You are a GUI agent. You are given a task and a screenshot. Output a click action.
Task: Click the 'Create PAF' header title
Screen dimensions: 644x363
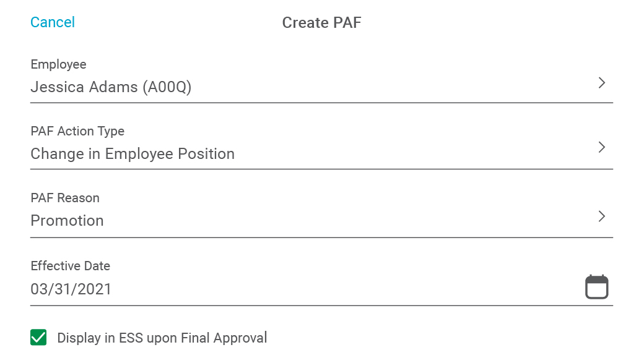pos(321,22)
